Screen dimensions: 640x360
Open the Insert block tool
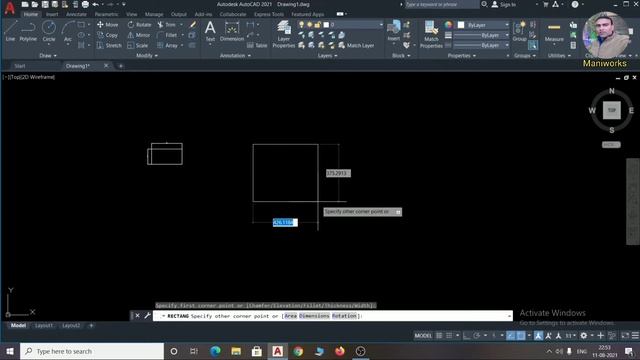click(x=393, y=31)
